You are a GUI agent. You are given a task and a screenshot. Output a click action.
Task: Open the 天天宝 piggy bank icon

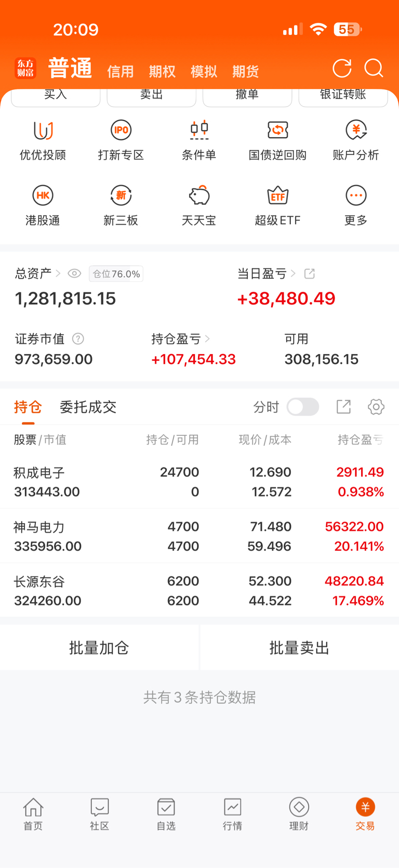coord(199,196)
